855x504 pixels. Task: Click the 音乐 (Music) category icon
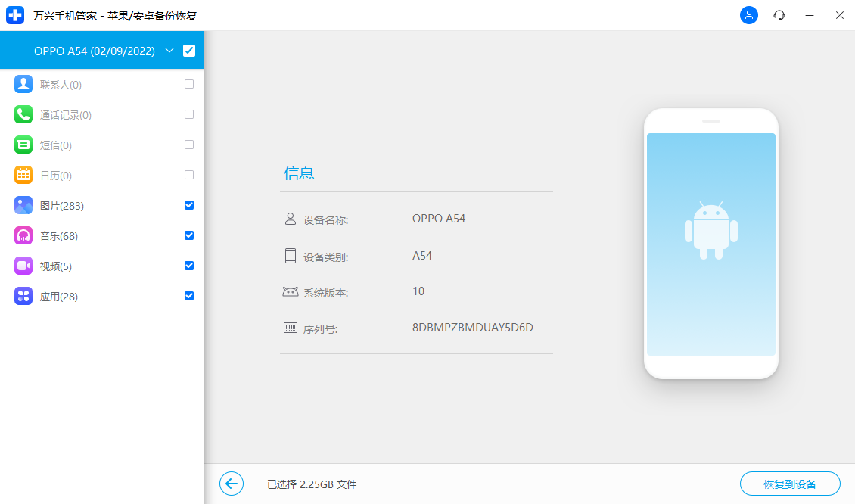tap(22, 235)
